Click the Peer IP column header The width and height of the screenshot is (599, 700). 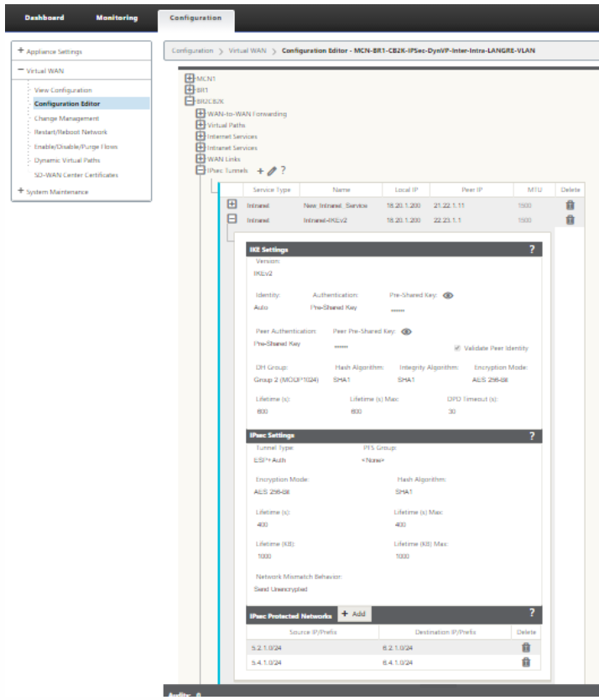471,189
